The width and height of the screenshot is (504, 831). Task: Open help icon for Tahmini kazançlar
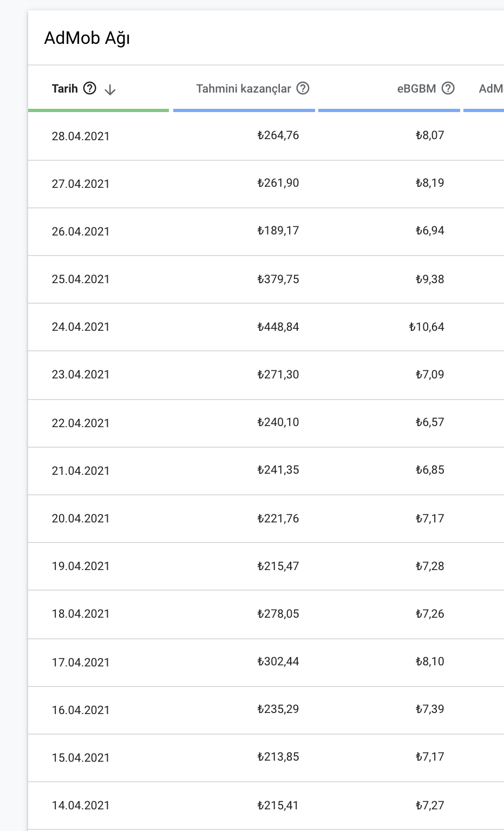(303, 88)
